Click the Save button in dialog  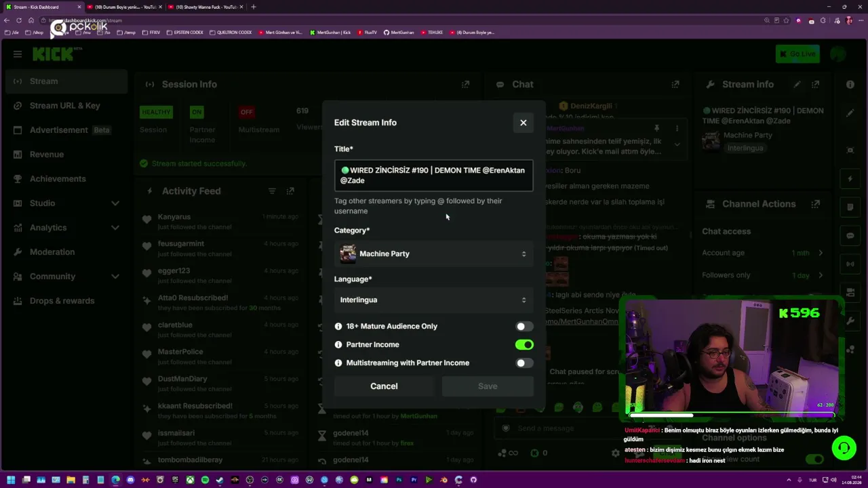point(488,386)
